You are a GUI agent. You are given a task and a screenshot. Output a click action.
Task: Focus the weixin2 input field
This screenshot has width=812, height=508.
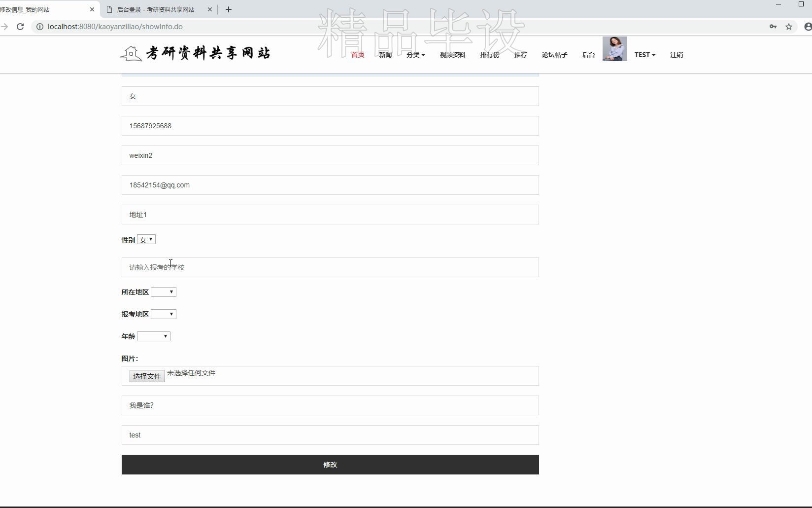tap(330, 155)
